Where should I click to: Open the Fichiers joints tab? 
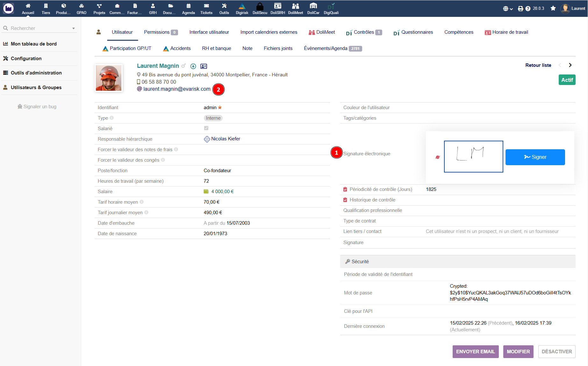(278, 48)
